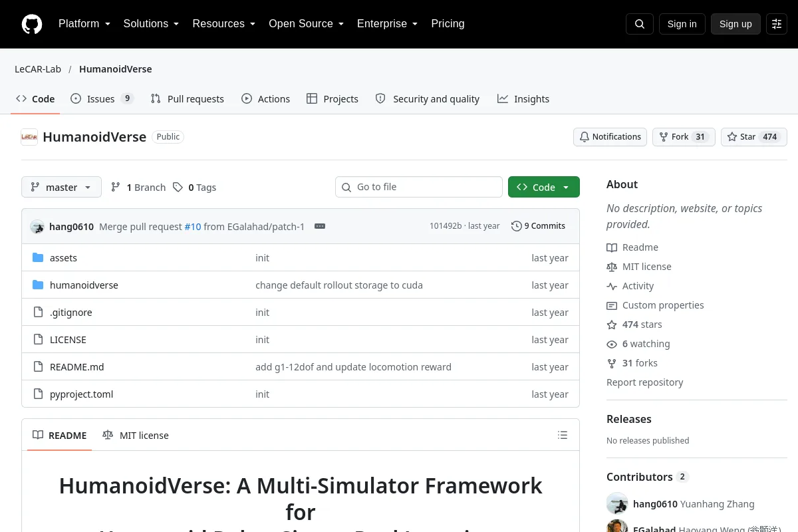
Task: Open the Readme link in About
Action: click(x=632, y=247)
